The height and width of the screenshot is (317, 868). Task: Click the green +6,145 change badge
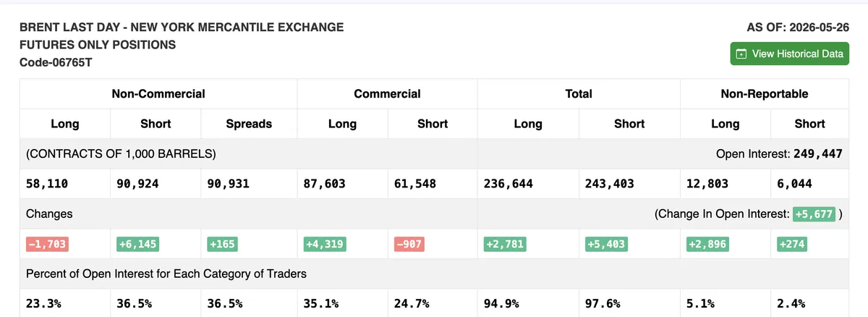(x=137, y=244)
